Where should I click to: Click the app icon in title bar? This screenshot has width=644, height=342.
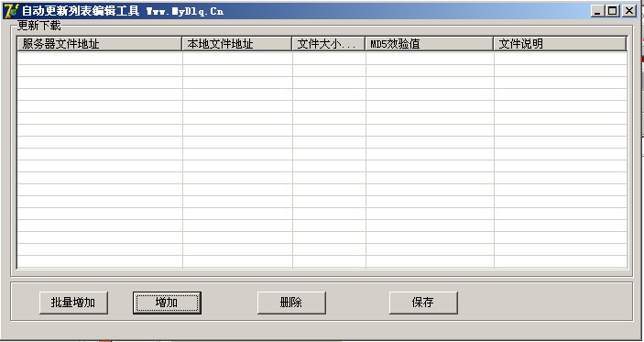pos(10,11)
